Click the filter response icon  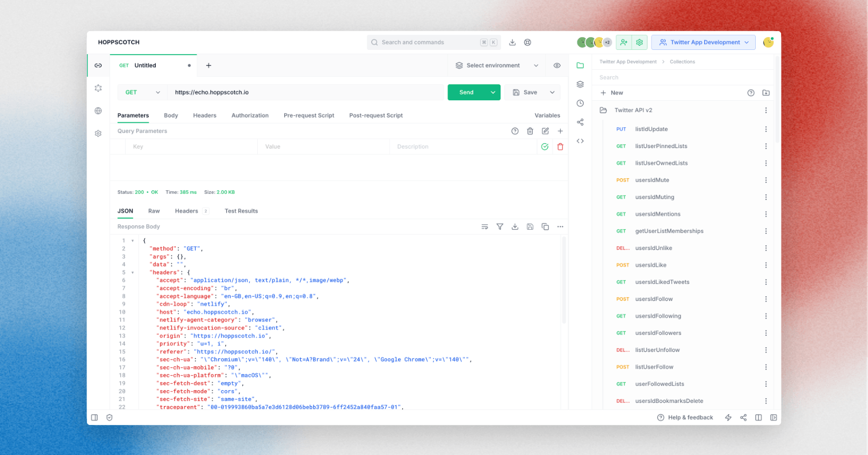(x=500, y=227)
